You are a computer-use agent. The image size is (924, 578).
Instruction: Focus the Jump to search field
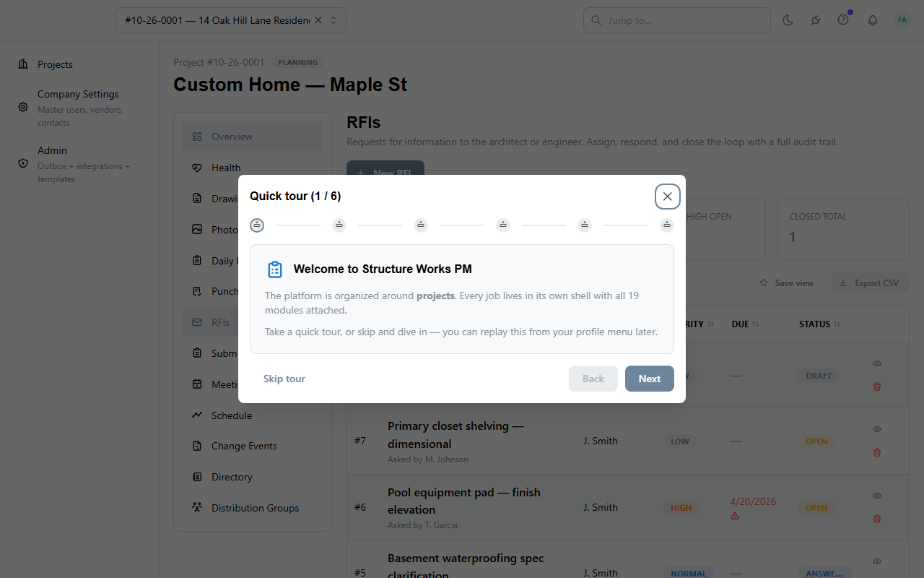(677, 20)
